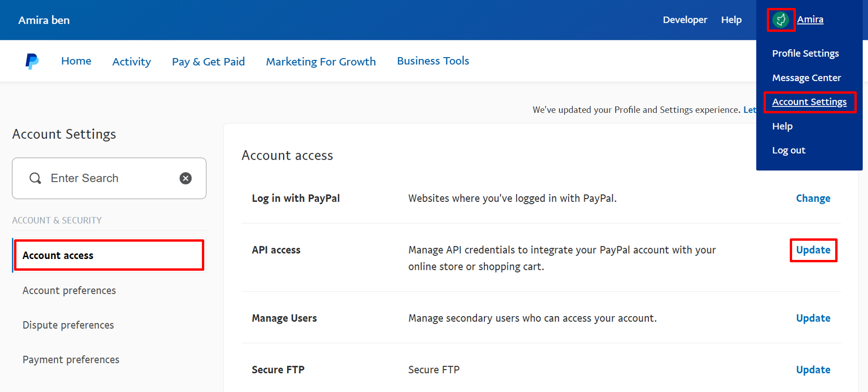Click the Amira account name dropdown

[x=810, y=19]
